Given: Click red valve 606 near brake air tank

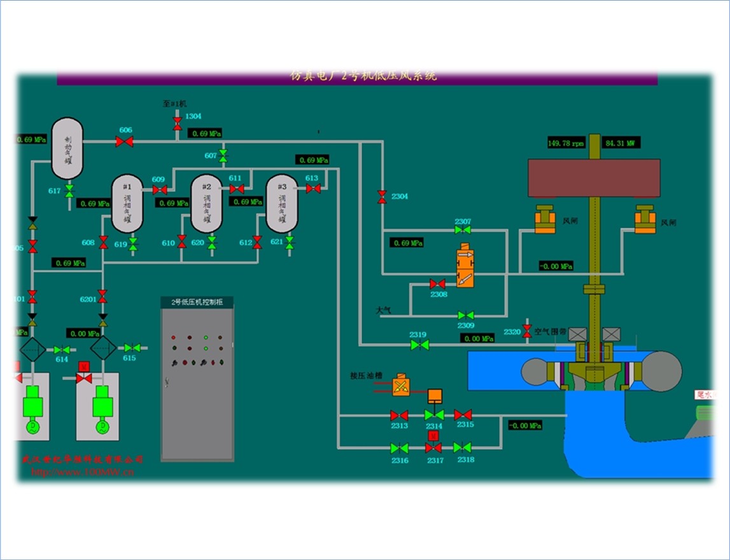Looking at the screenshot, I should coord(125,142).
